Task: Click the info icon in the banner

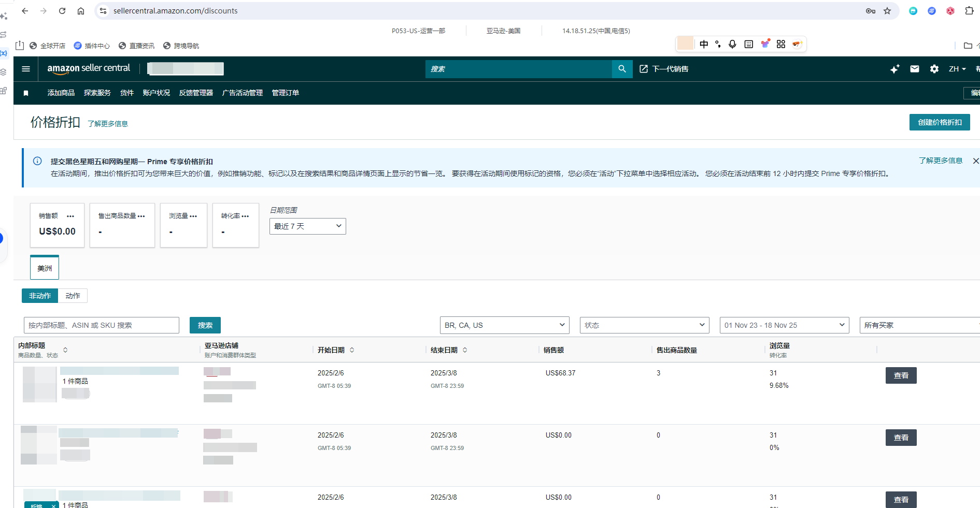Action: click(37, 161)
